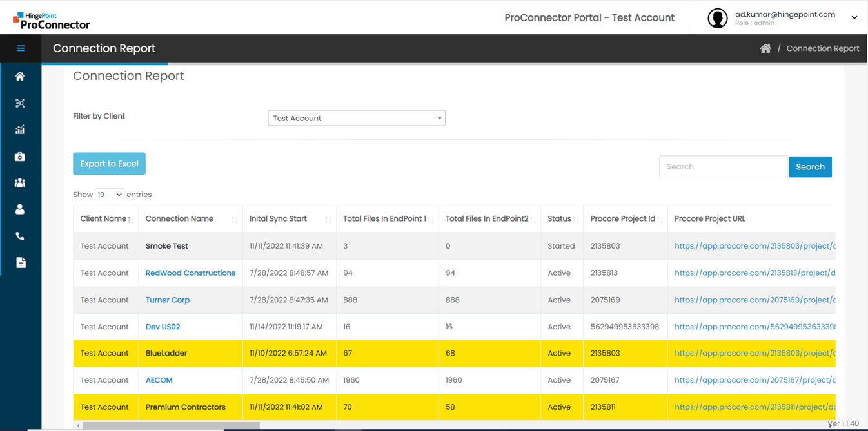Click the Export to Excel button

[109, 164]
